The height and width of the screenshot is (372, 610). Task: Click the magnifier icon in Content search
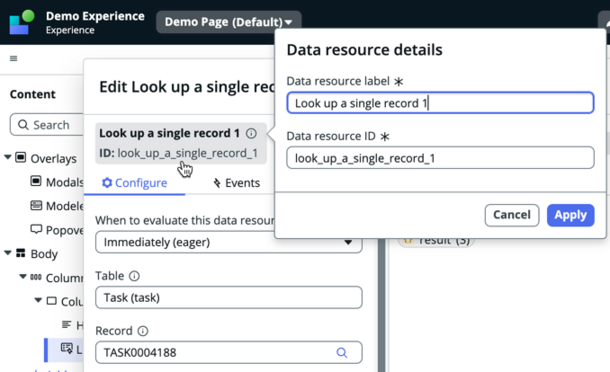pos(23,125)
